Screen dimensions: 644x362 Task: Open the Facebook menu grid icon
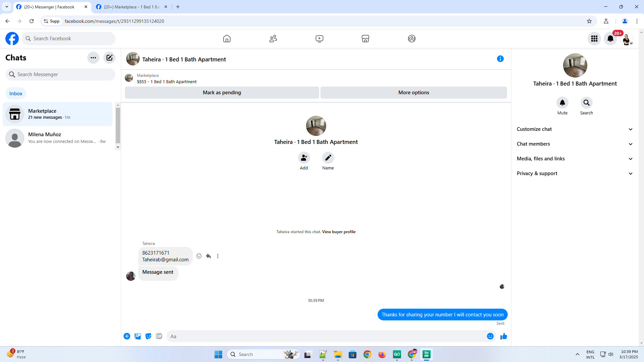[x=594, y=39]
